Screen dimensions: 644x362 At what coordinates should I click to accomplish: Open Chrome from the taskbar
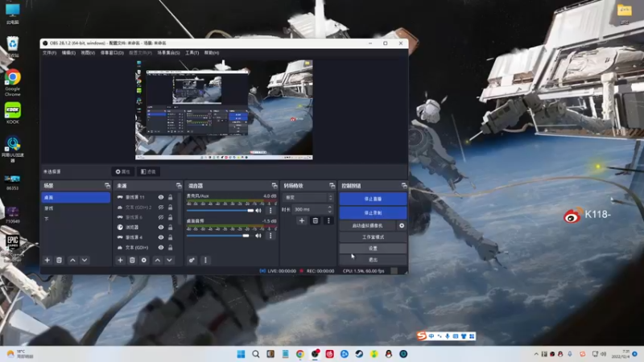click(x=300, y=354)
